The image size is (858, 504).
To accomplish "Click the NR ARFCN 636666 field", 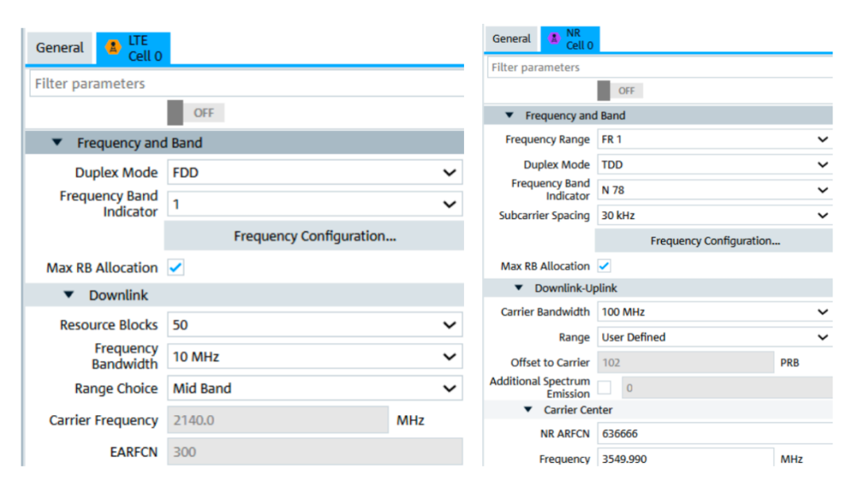I will point(715,433).
